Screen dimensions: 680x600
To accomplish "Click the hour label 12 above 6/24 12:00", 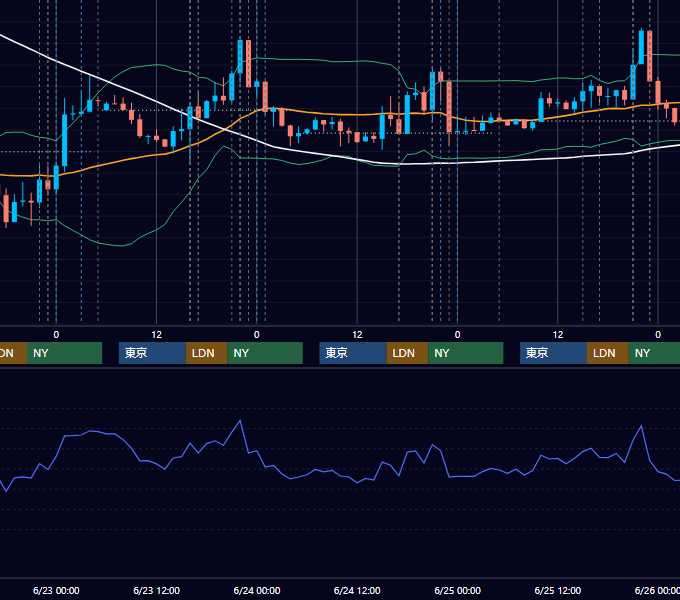I will pos(357,335).
